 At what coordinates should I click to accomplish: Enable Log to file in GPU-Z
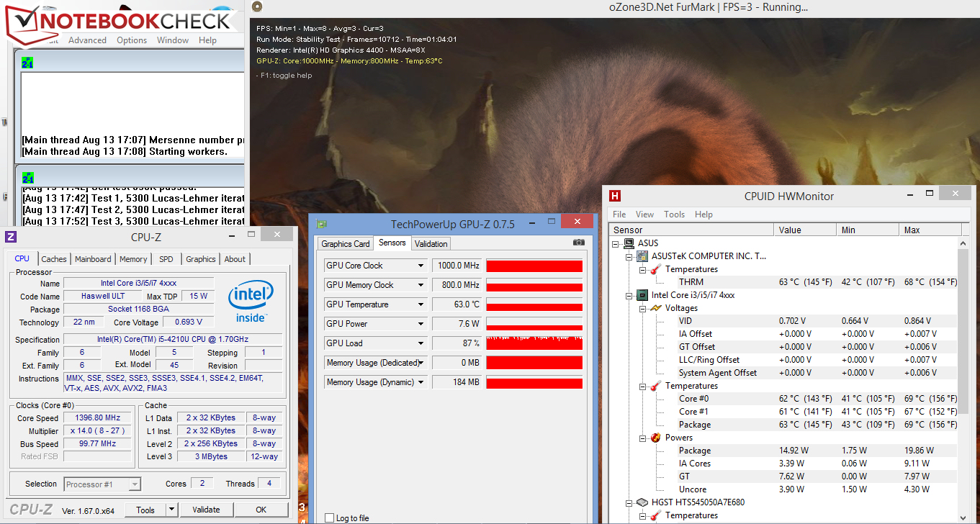329,518
